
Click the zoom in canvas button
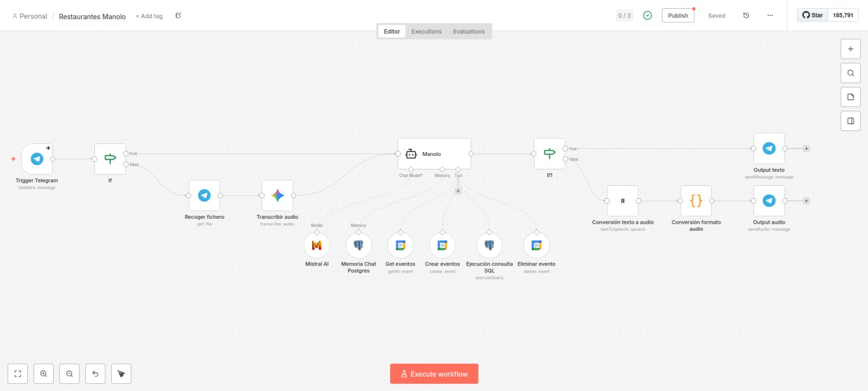(43, 374)
